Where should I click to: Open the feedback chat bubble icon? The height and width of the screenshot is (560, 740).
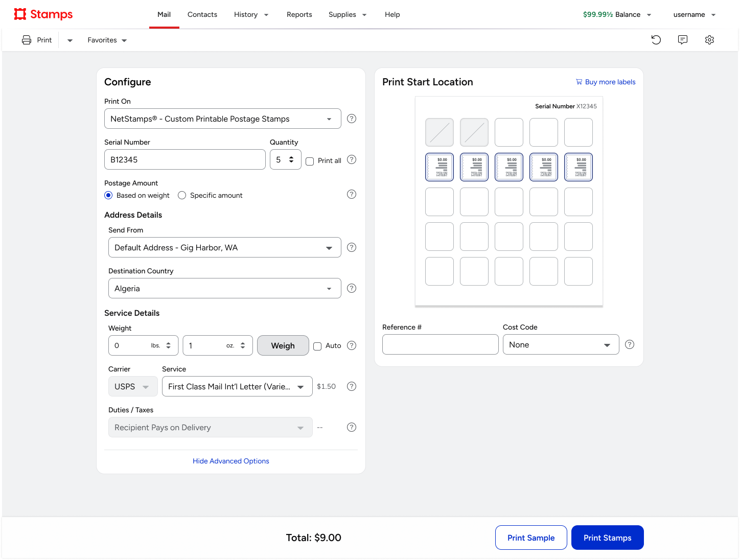pos(683,40)
